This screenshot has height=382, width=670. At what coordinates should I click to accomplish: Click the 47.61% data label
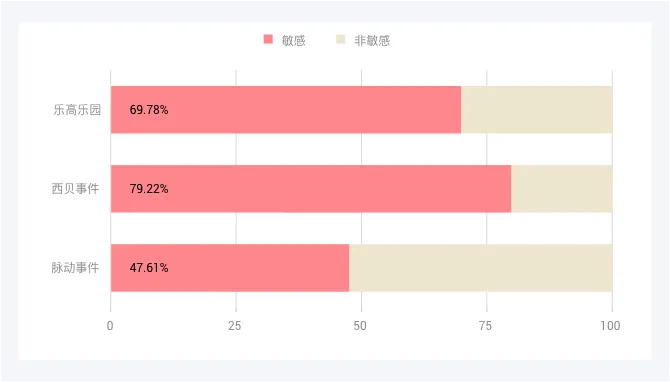(x=149, y=268)
